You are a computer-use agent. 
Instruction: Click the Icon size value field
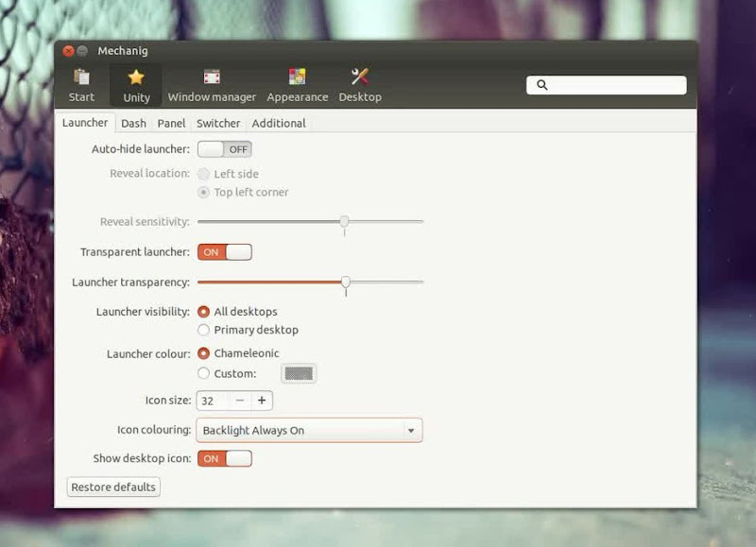tap(213, 401)
